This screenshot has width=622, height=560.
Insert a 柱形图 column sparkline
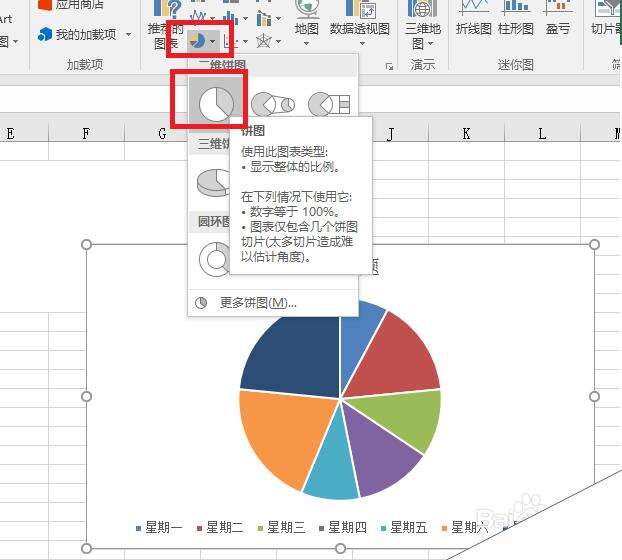[x=516, y=18]
